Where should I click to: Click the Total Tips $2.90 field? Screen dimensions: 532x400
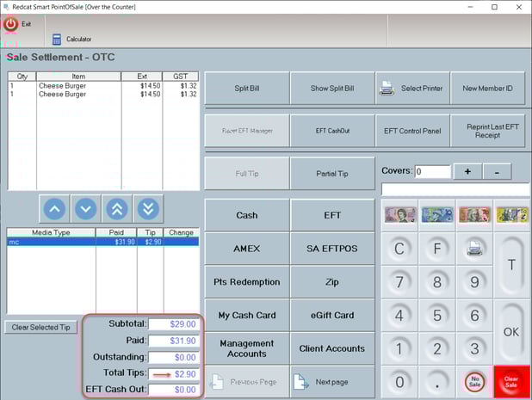174,374
